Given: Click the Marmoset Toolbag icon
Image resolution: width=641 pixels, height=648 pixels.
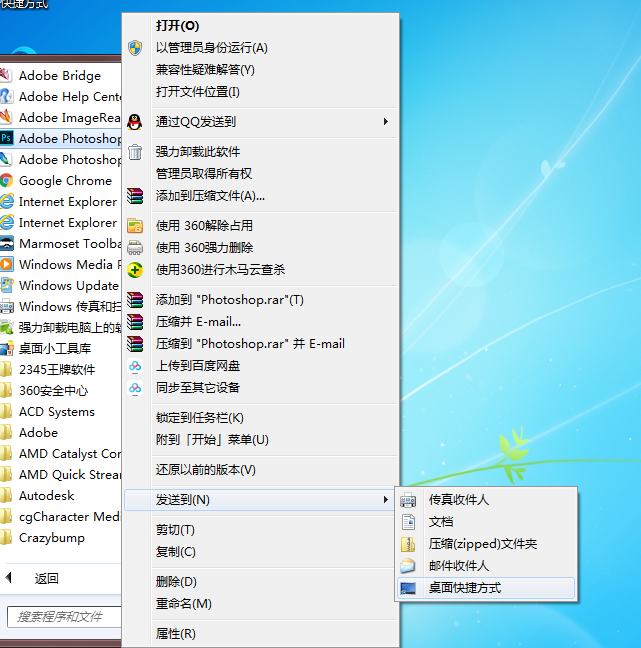Looking at the screenshot, I should (x=6, y=243).
